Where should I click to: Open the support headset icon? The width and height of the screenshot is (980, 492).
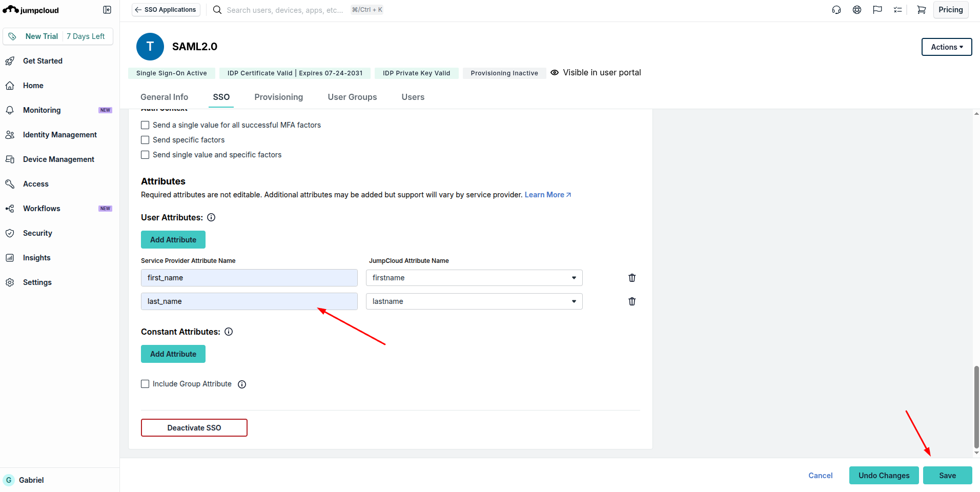[836, 10]
